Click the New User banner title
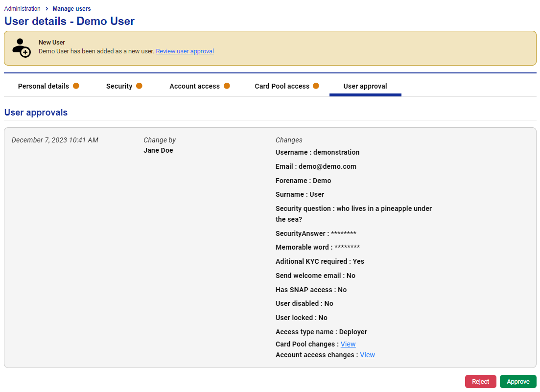Screen dimensions: 540x392 (52, 42)
